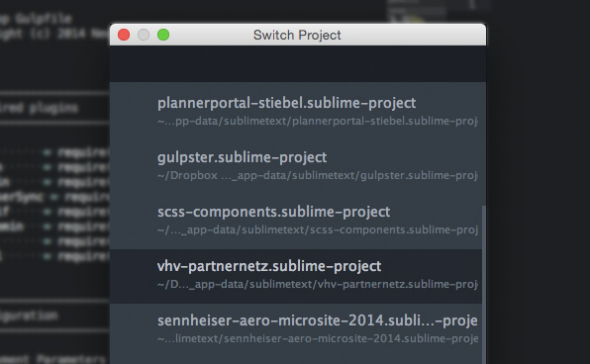Click the blurred minimap in the editor corner
590x364 pixels.
pos(417,10)
